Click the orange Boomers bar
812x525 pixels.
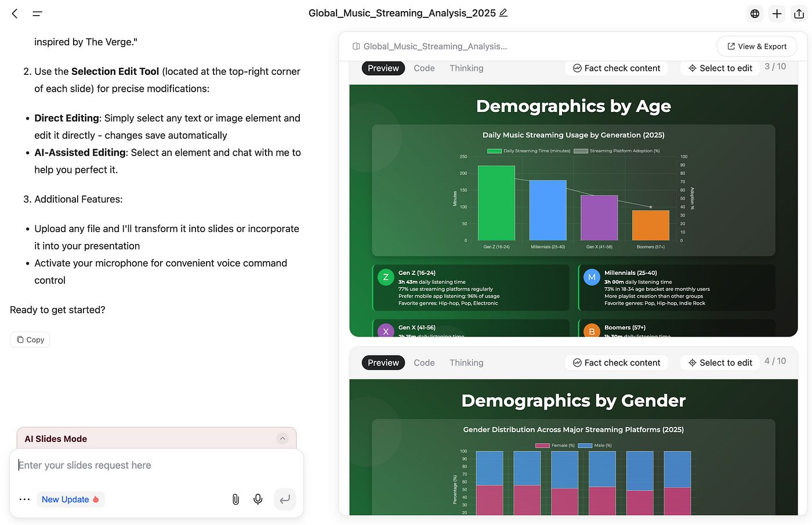pyautogui.click(x=651, y=225)
